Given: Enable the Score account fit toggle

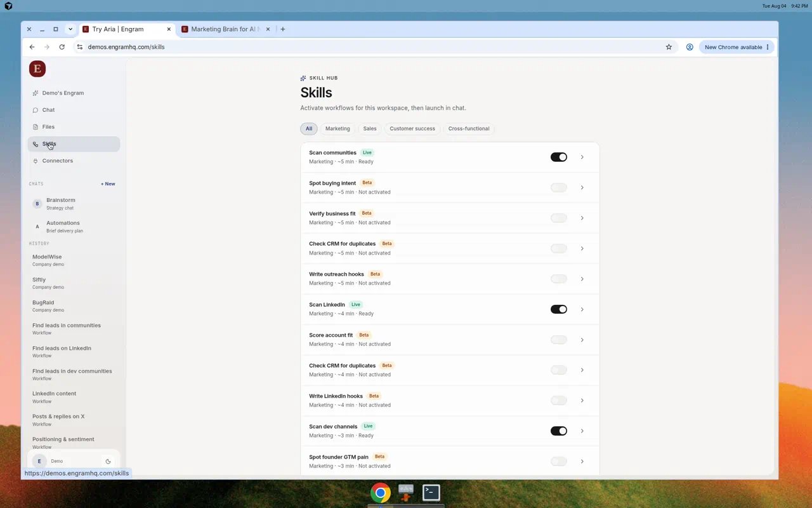Looking at the screenshot, I should 559,340.
